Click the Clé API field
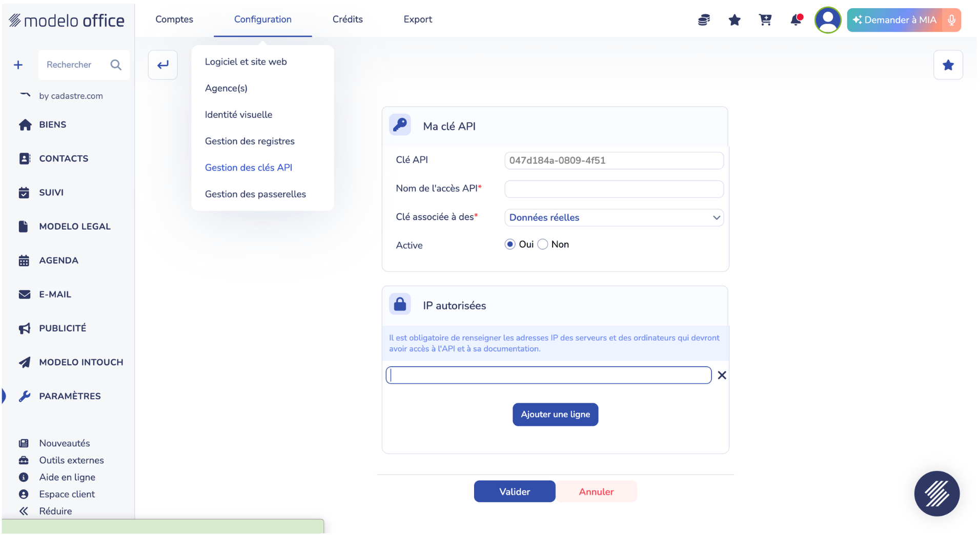Image resolution: width=980 pixels, height=535 pixels. [x=614, y=160]
